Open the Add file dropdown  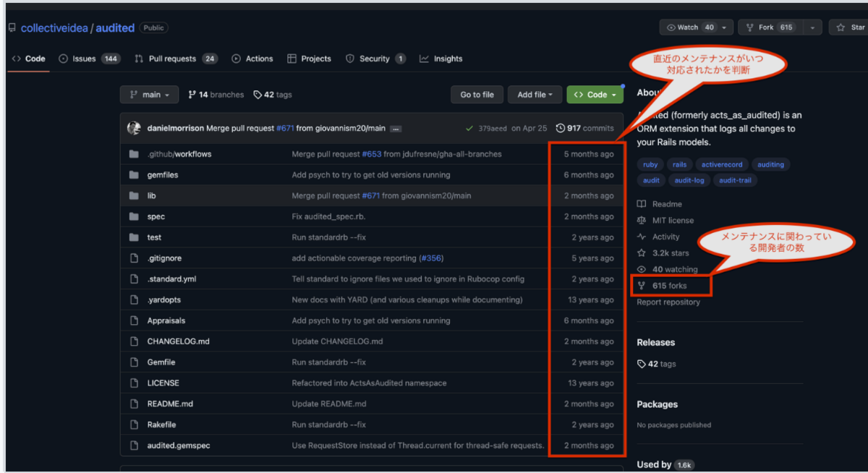click(x=535, y=95)
